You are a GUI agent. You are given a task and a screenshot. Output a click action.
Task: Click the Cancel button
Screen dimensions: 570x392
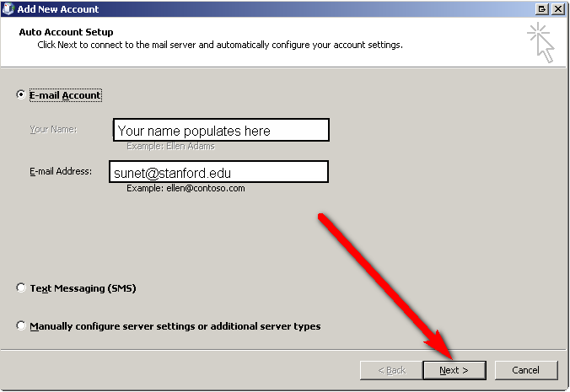(525, 370)
